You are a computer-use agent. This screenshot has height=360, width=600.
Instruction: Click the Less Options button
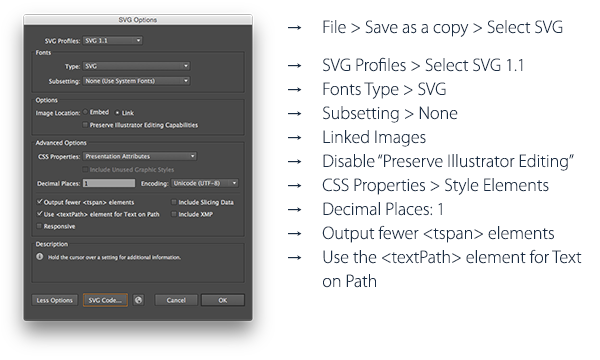click(54, 300)
